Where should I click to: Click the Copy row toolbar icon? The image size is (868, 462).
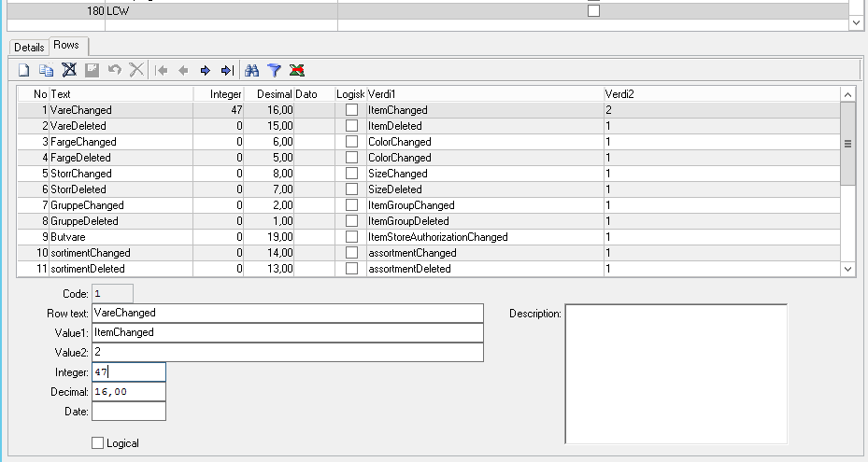click(x=46, y=70)
